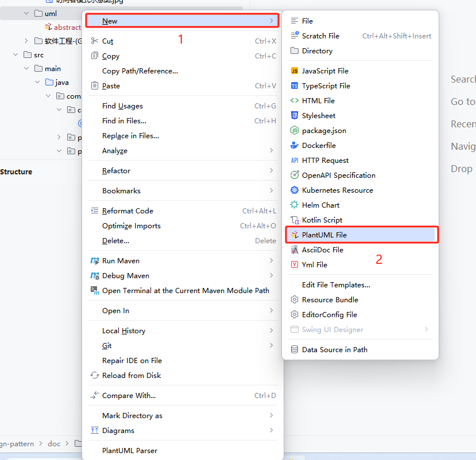Select Find in Files menu entry

pyautogui.click(x=124, y=121)
